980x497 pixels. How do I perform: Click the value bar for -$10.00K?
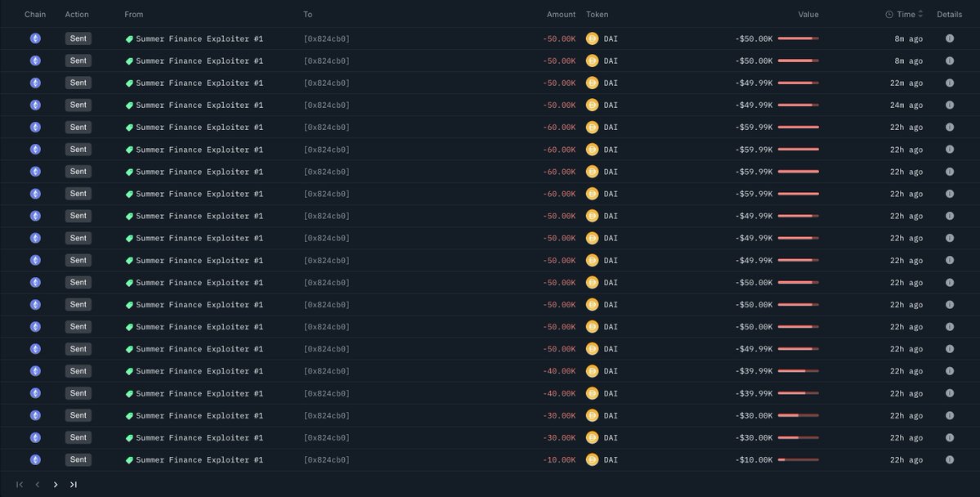798,459
